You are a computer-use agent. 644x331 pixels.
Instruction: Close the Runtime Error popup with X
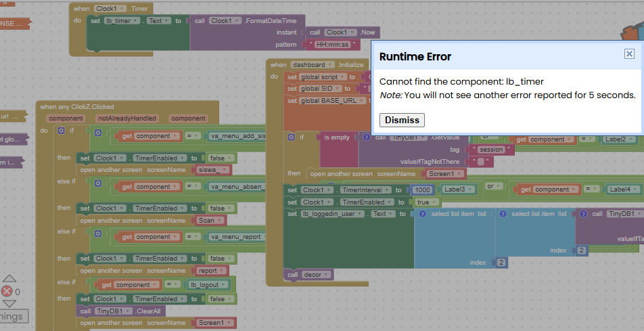[x=629, y=54]
